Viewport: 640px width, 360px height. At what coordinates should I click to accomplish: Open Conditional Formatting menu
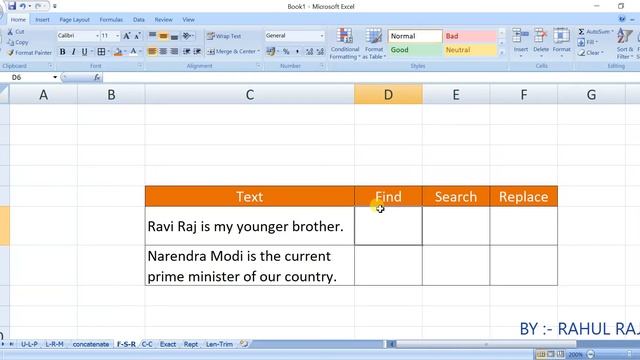point(345,44)
